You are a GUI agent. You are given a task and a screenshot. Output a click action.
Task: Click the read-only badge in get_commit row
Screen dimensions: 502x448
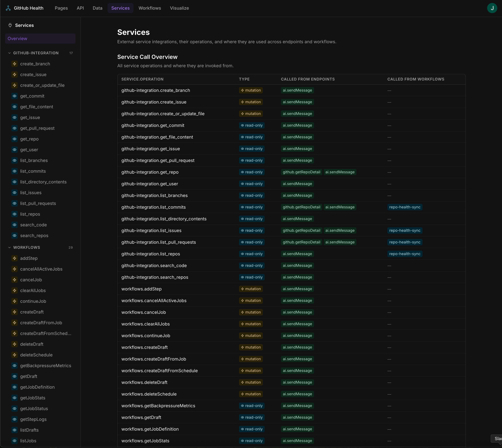click(252, 125)
